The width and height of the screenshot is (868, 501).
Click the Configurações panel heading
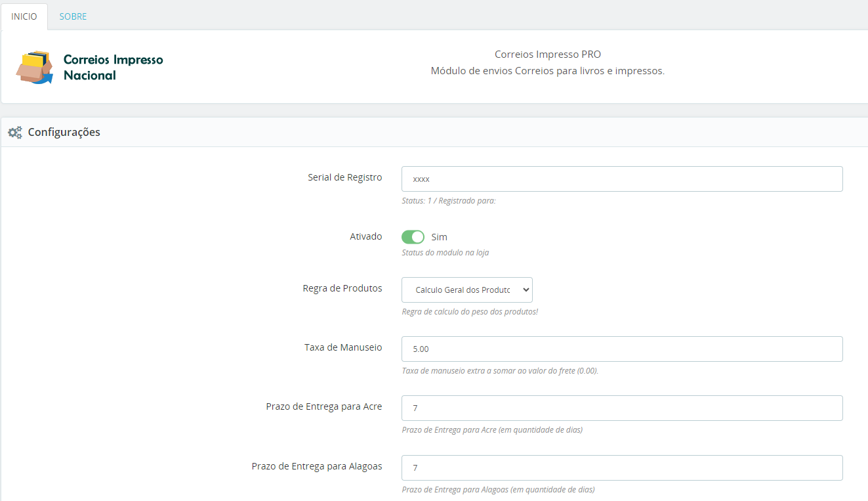(64, 133)
